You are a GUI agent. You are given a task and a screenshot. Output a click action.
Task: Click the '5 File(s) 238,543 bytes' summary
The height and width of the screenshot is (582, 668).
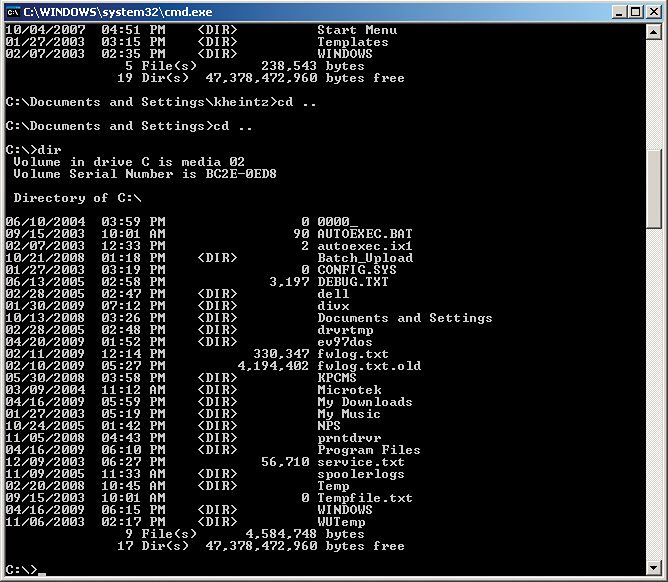tap(245, 66)
